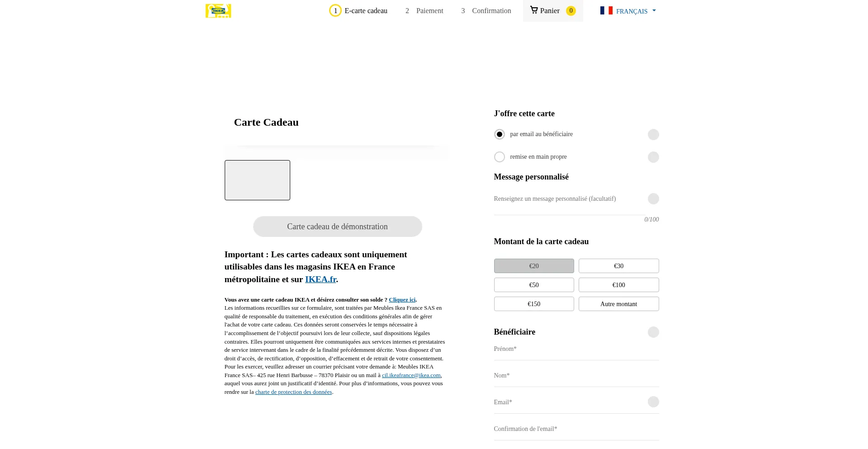Choose the €150 amount
Image resolution: width=868 pixels, height=449 pixels.
[534, 304]
